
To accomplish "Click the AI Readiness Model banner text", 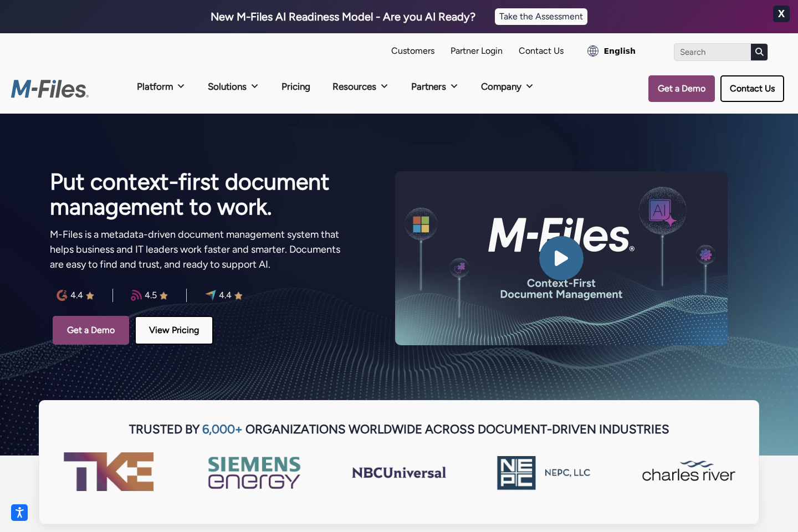I will (343, 17).
